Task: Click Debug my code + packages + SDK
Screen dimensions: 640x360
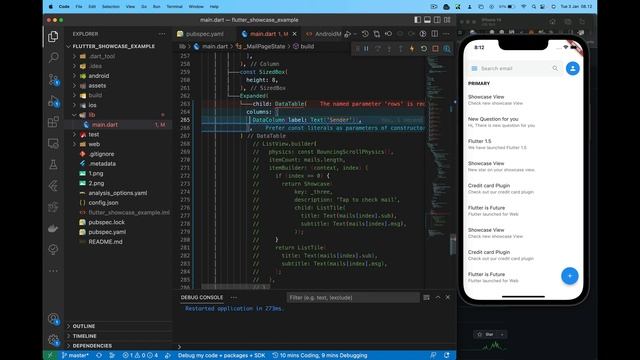Action: (x=221, y=356)
